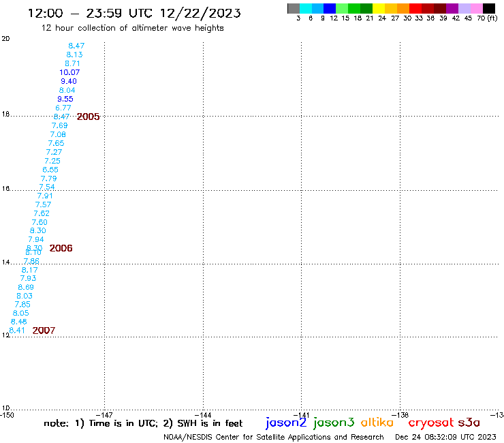Click the wave height value 7.65

coord(57,143)
